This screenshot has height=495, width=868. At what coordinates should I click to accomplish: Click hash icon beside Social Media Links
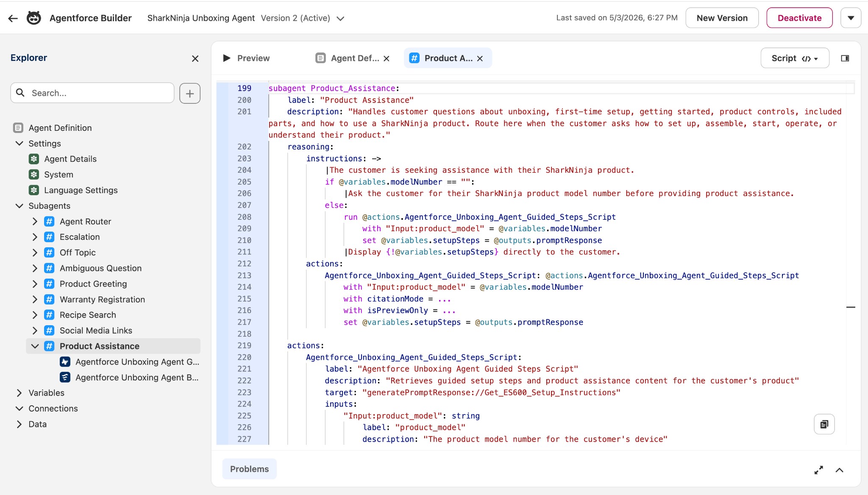50,330
